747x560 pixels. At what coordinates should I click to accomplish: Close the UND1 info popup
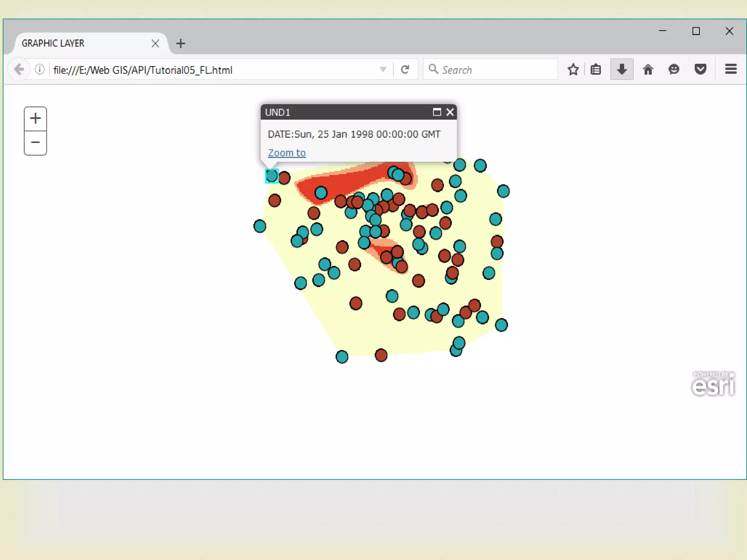450,112
